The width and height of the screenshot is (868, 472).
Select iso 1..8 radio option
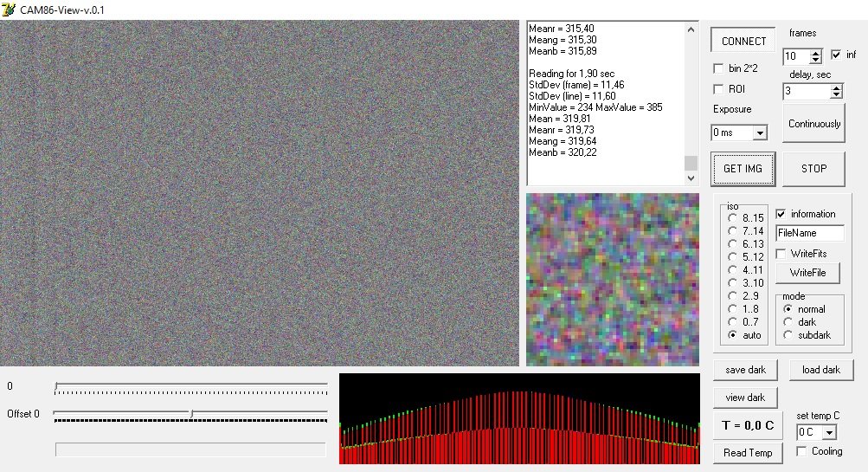coord(732,309)
